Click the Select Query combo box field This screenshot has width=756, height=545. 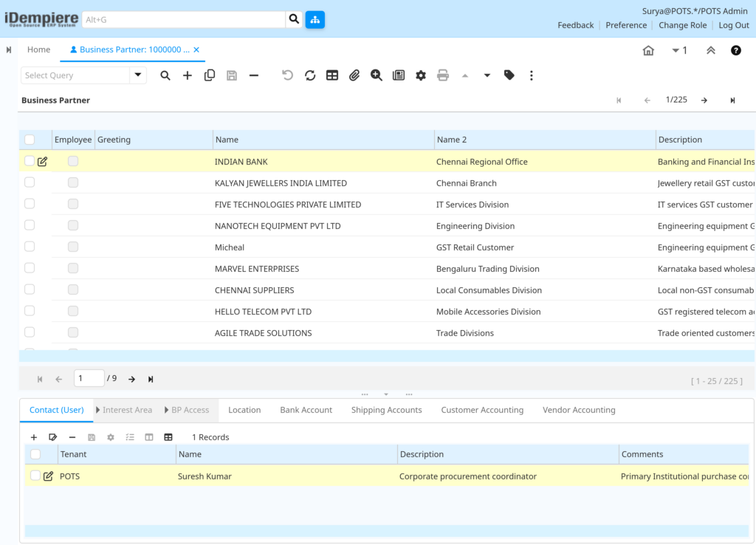[x=76, y=75]
